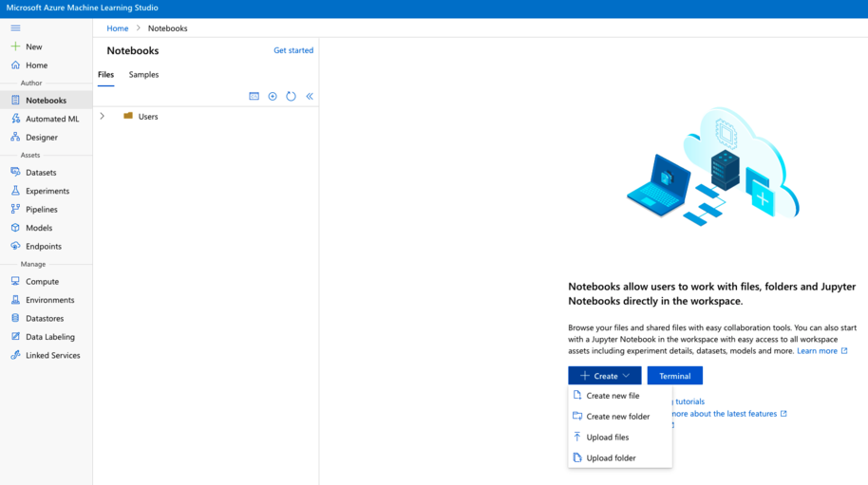Select the Users folder in file tree

[147, 117]
